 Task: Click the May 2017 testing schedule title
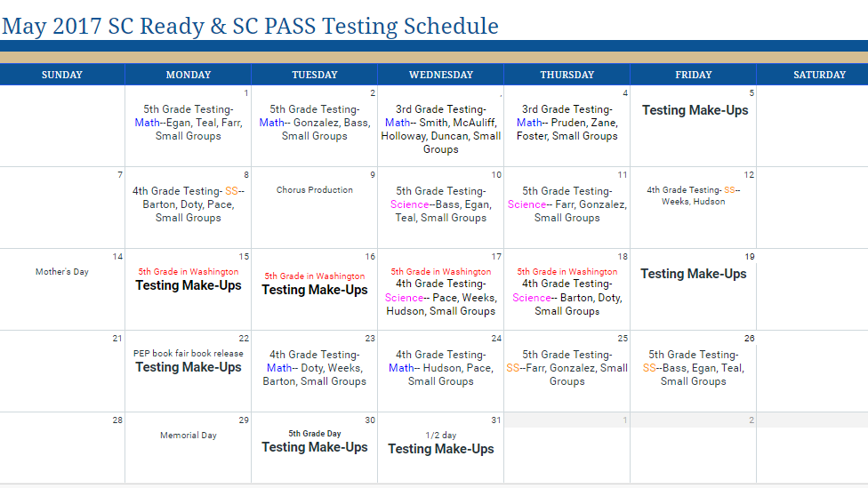(250, 26)
